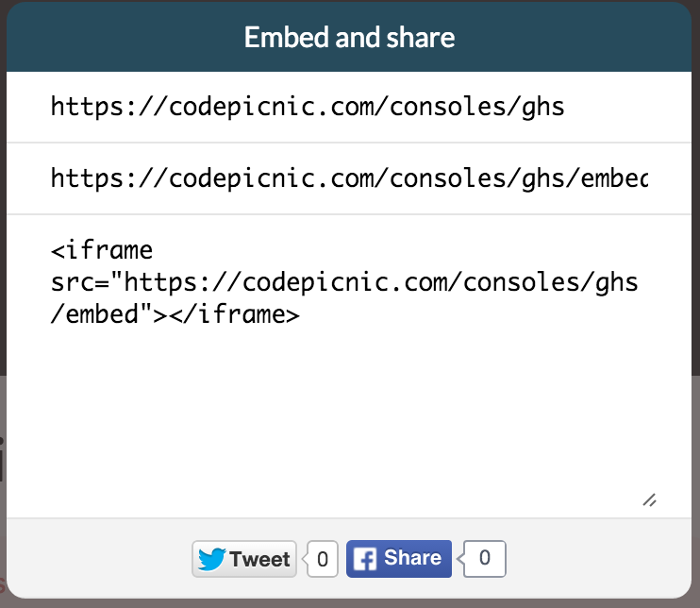Open the Facebook share count bubble

point(483,558)
